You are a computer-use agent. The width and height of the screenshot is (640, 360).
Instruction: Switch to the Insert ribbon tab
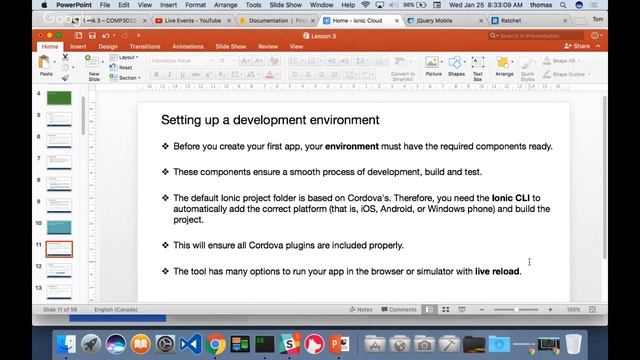(78, 47)
